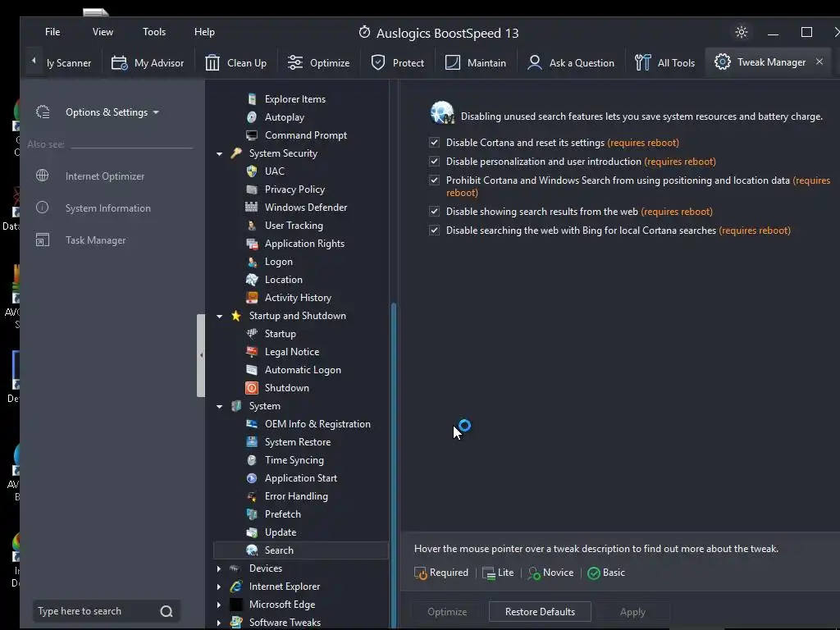Image resolution: width=840 pixels, height=630 pixels.
Task: Switch to the Maintain tab
Action: coord(475,62)
